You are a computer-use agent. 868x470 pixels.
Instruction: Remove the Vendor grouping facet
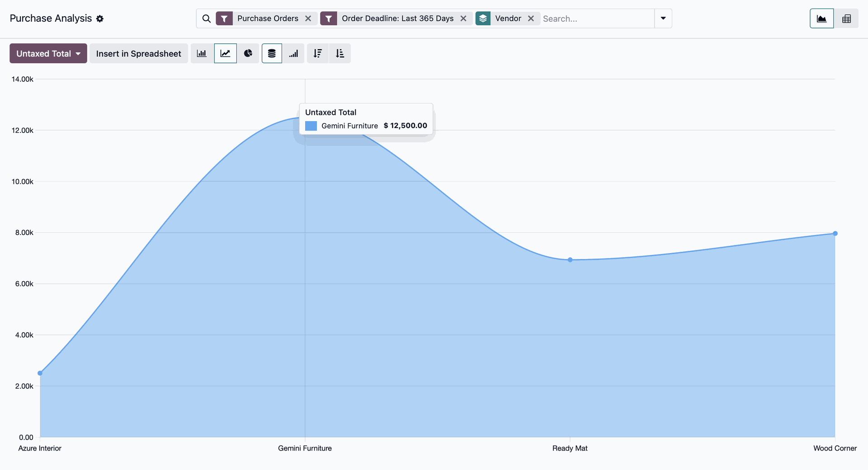[x=531, y=19]
